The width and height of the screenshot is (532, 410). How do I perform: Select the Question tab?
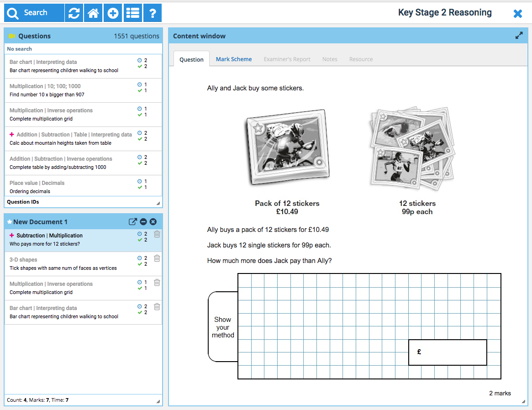[x=191, y=59]
